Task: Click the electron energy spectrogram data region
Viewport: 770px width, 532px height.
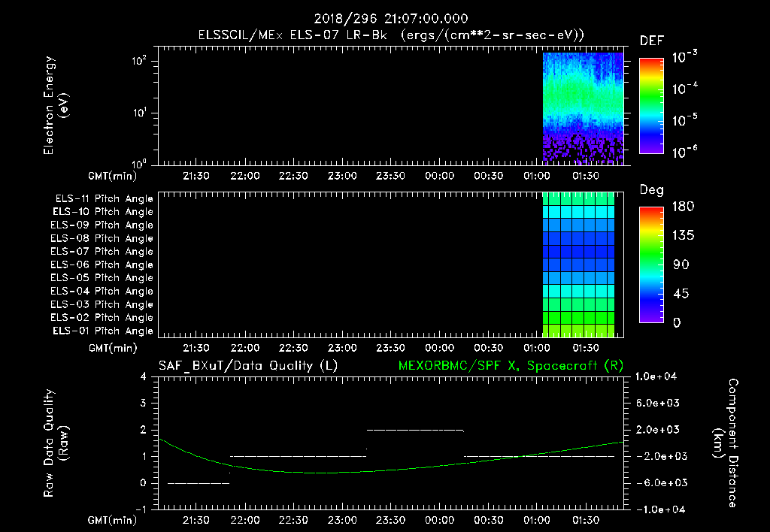Action: 583,108
